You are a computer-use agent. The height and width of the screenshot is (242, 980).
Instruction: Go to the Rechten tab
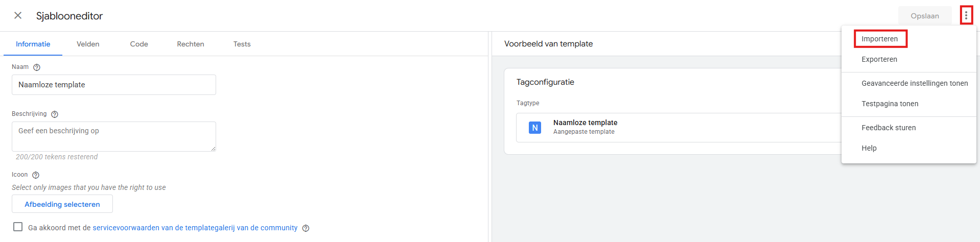191,44
